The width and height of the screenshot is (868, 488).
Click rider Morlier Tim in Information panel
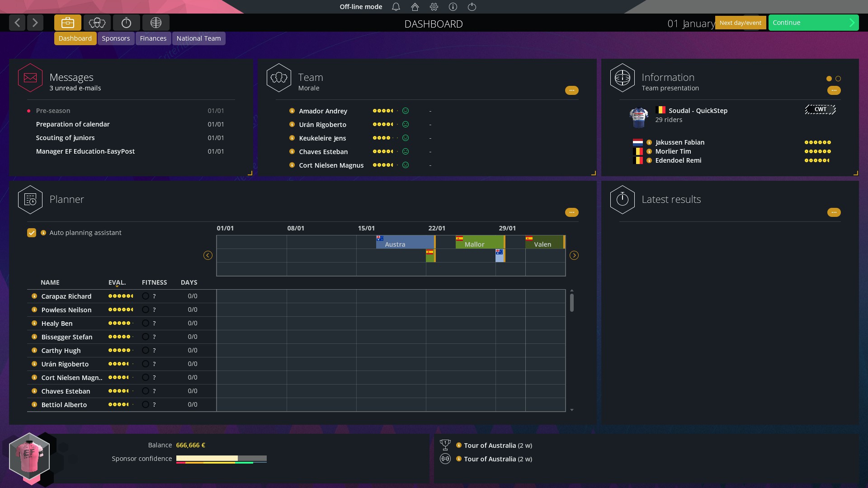[x=673, y=151]
